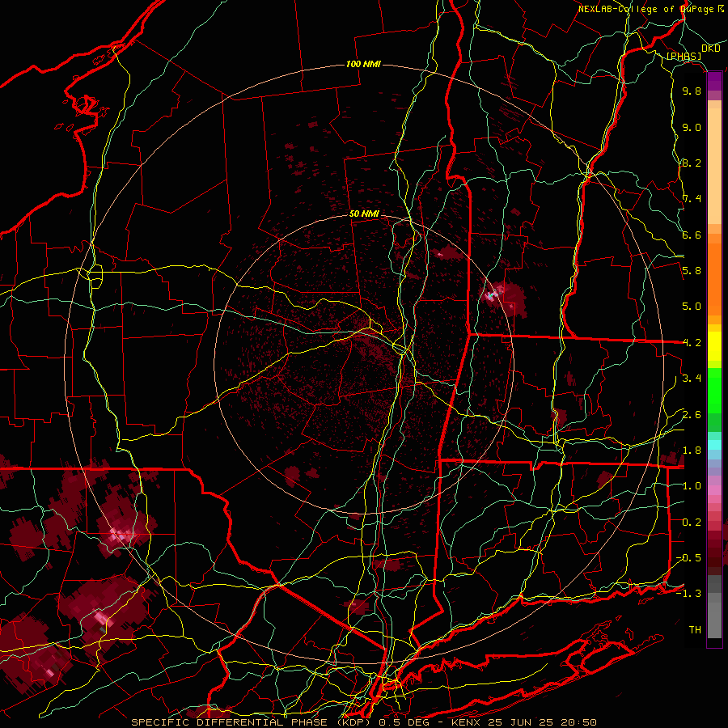This screenshot has width=728, height=728.
Task: Click the 3.4 value on color scale
Action: [x=692, y=379]
